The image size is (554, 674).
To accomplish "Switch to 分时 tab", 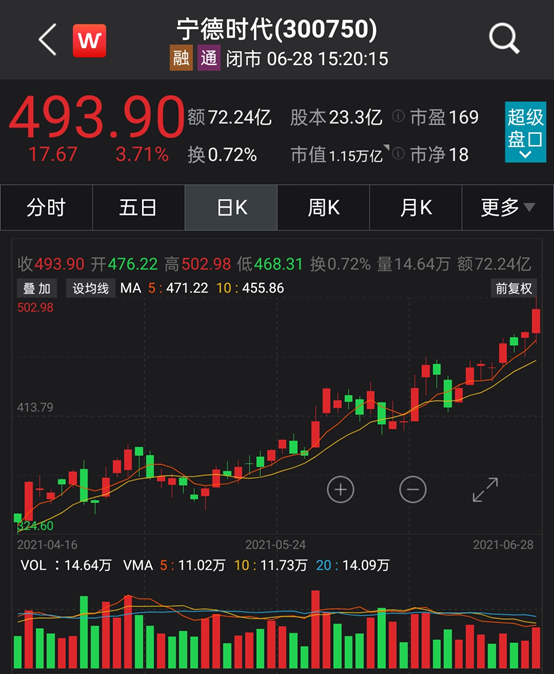I will (46, 208).
